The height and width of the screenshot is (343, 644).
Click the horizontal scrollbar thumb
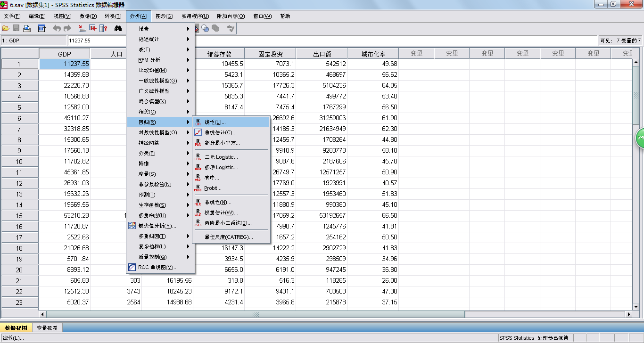256,314
